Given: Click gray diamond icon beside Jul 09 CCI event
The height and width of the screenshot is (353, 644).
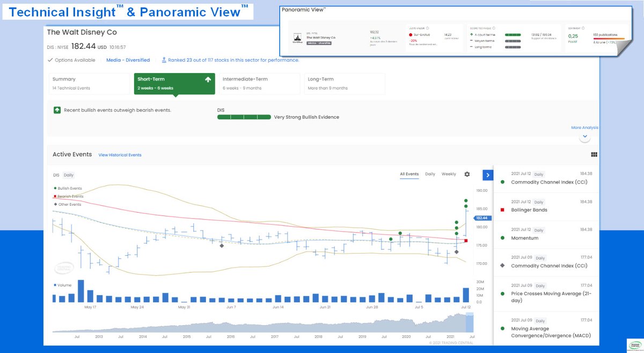Looking at the screenshot, I should tap(502, 265).
